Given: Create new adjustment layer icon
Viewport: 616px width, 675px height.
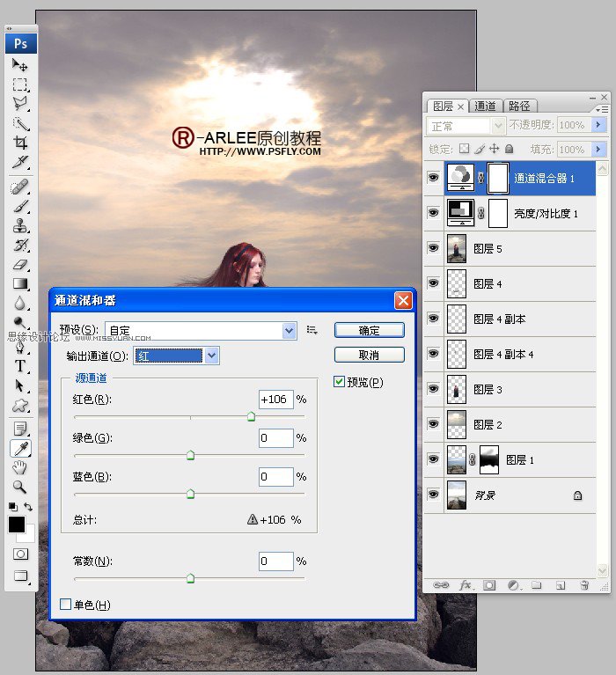Looking at the screenshot, I should [x=514, y=585].
